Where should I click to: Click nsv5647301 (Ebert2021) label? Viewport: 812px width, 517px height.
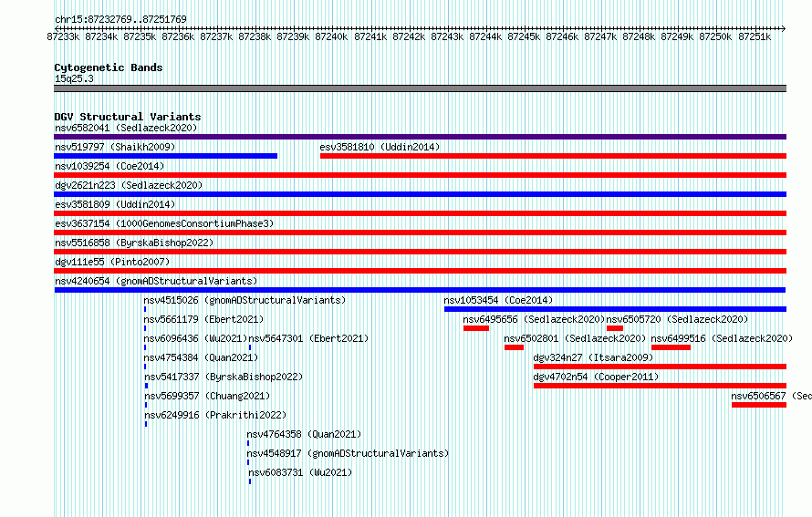[x=308, y=338]
